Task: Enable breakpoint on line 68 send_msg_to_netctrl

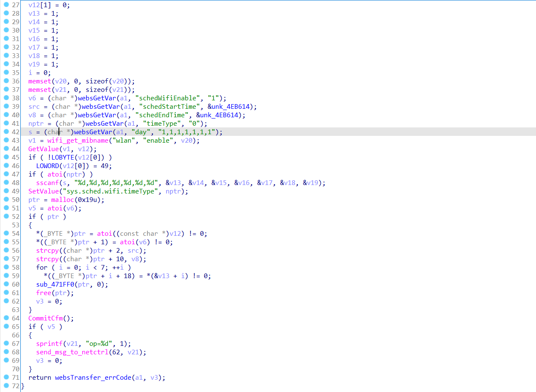Action: coord(6,352)
